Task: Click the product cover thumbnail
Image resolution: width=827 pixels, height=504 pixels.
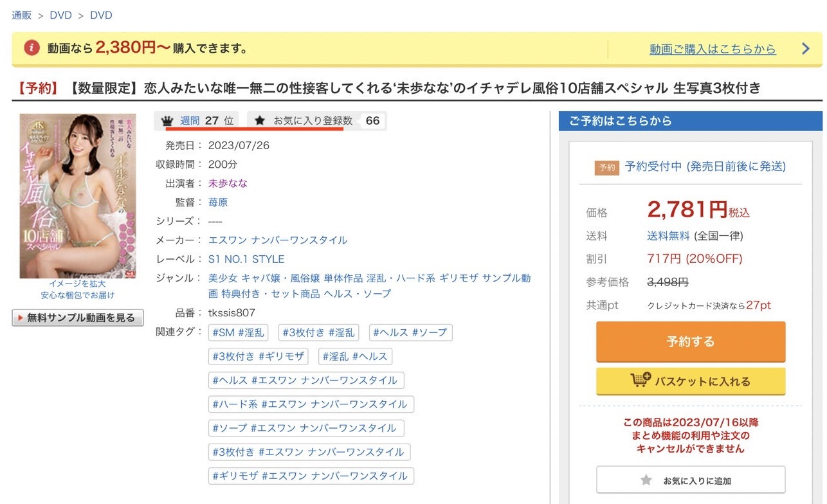Action: pos(78,195)
